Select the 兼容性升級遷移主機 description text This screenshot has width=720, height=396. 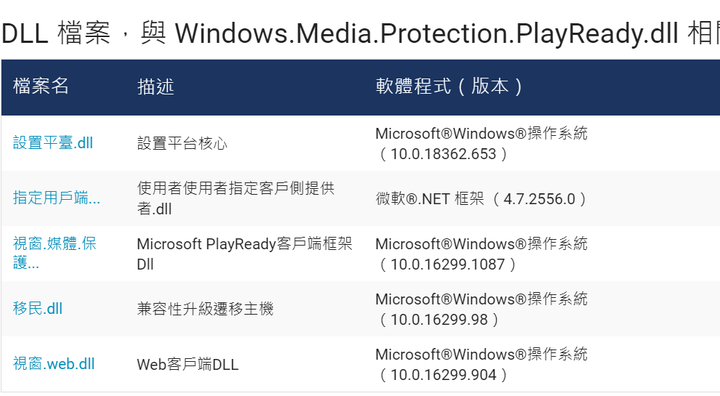[x=205, y=309]
